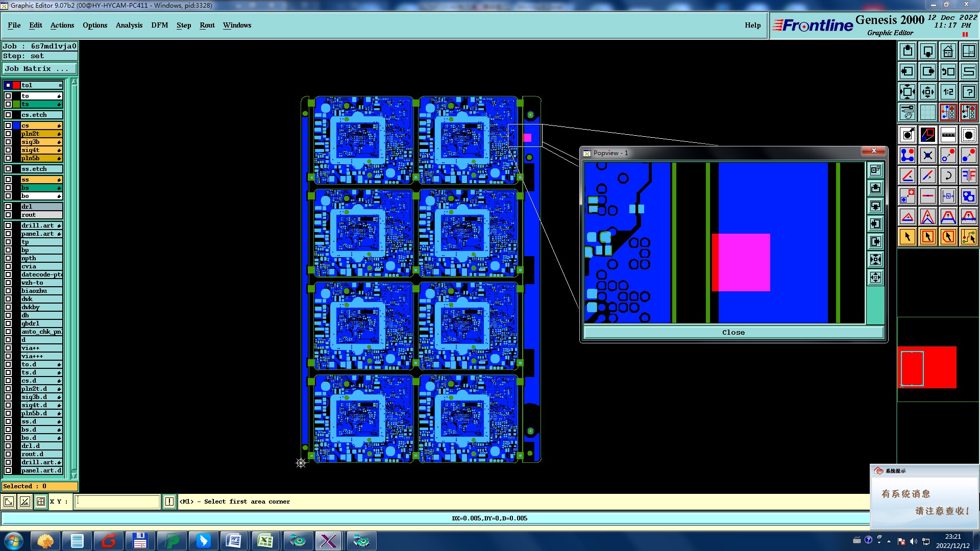This screenshot has width=980, height=551.
Task: Click the X Y coordinate input field
Action: click(x=117, y=502)
